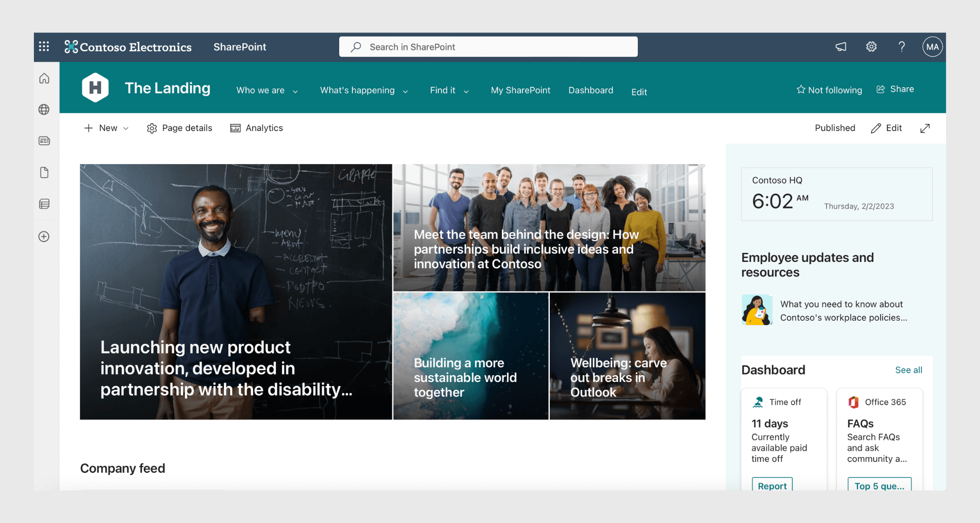The width and height of the screenshot is (980, 523).
Task: Click See all in Dashboard section
Action: pos(907,370)
